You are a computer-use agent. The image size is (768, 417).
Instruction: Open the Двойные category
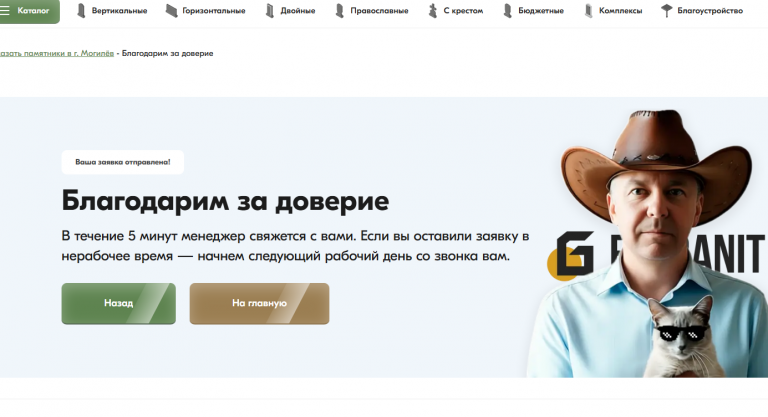tap(298, 11)
